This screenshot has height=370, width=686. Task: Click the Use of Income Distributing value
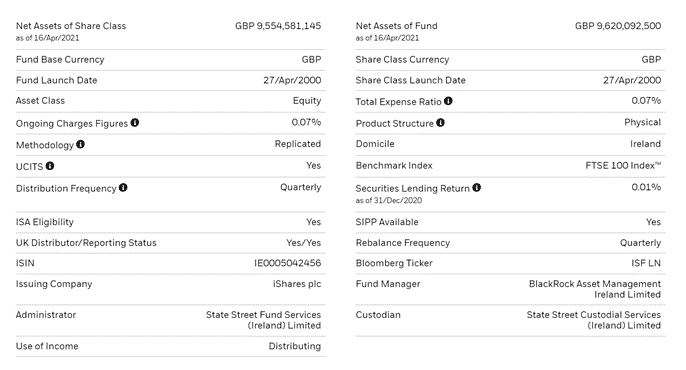coord(294,346)
